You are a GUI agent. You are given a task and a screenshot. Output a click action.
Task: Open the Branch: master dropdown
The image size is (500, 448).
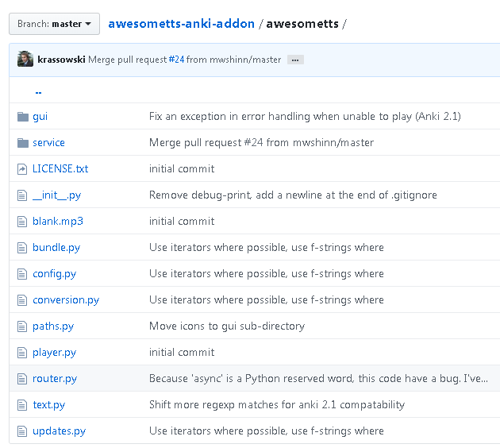tap(54, 24)
